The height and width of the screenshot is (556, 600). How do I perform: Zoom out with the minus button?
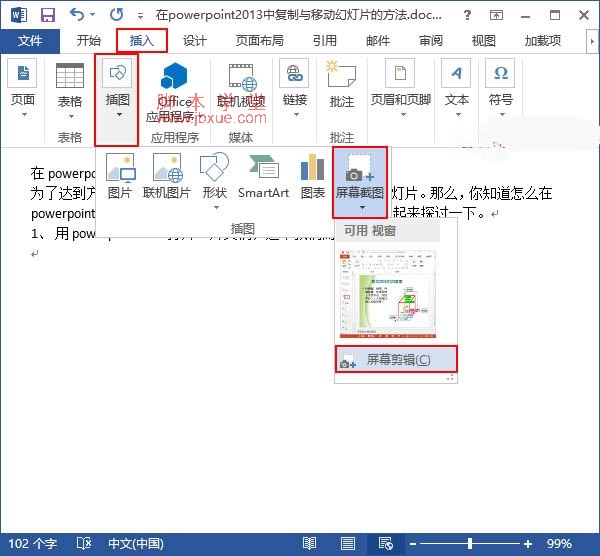coord(412,544)
